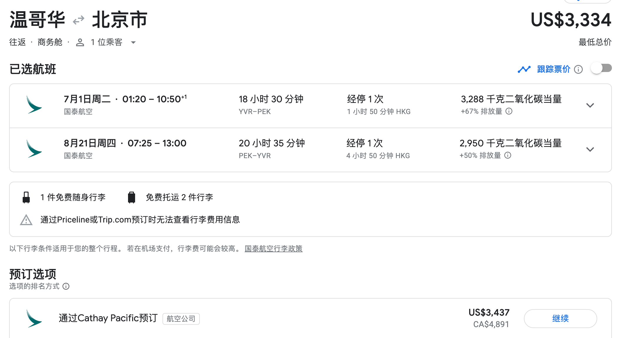
Task: Click the 07:25 – 13:00 return flight time
Action: tap(157, 143)
